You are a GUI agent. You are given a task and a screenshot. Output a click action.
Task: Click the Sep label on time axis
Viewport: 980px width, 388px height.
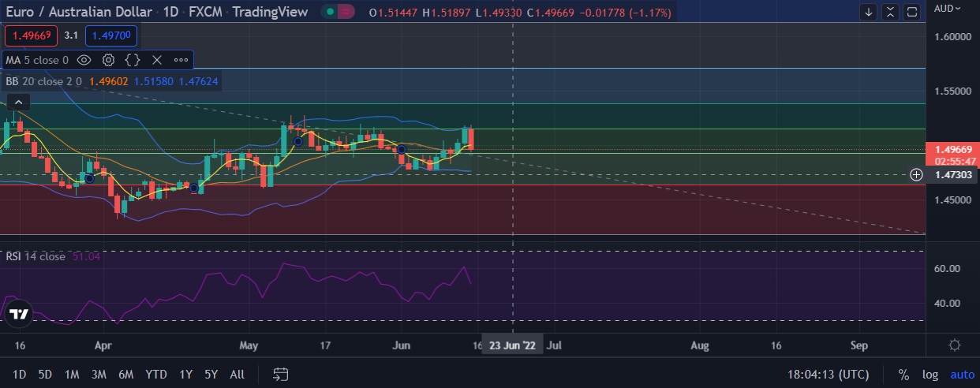[x=859, y=345]
